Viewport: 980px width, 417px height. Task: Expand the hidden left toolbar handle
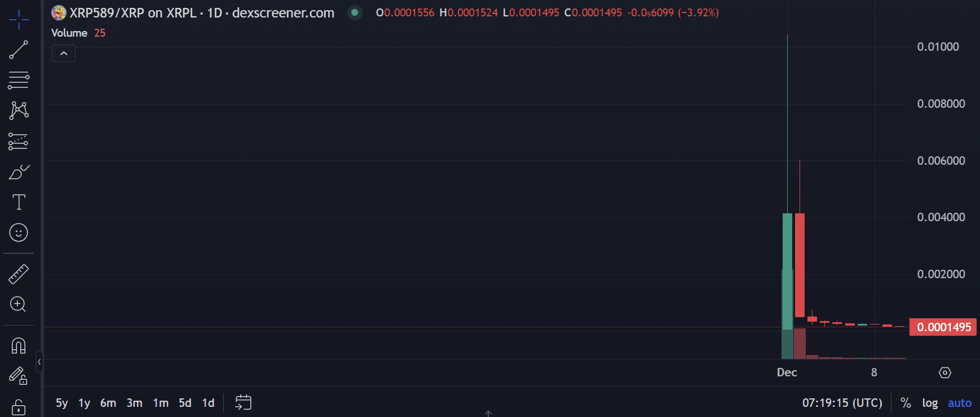(39, 362)
